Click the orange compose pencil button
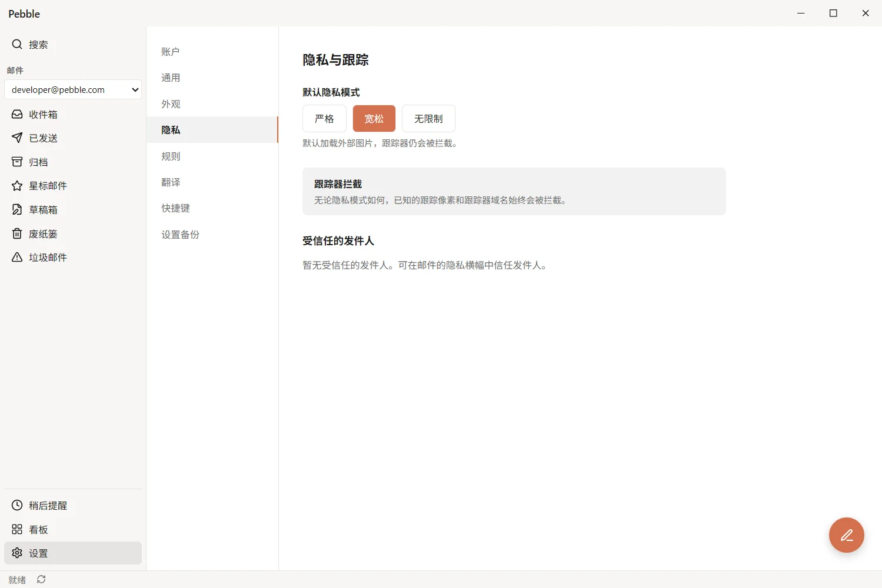This screenshot has width=882, height=588. [846, 535]
